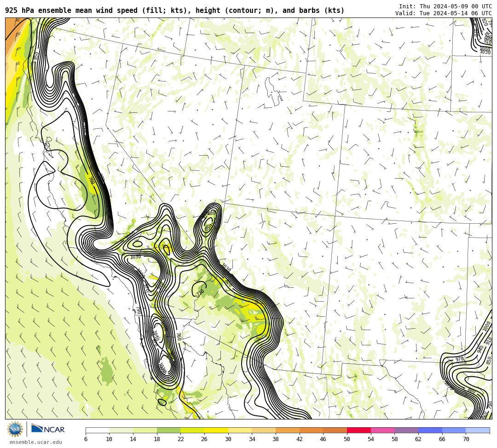Click the colorbar tick label 10
The height and width of the screenshot is (448, 497).
pos(110,439)
